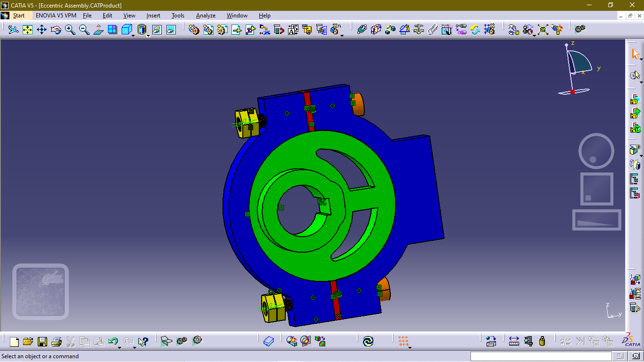Toggle Hide/Show visible space swap
Viewport: 644px width, 362px height.
170,29
